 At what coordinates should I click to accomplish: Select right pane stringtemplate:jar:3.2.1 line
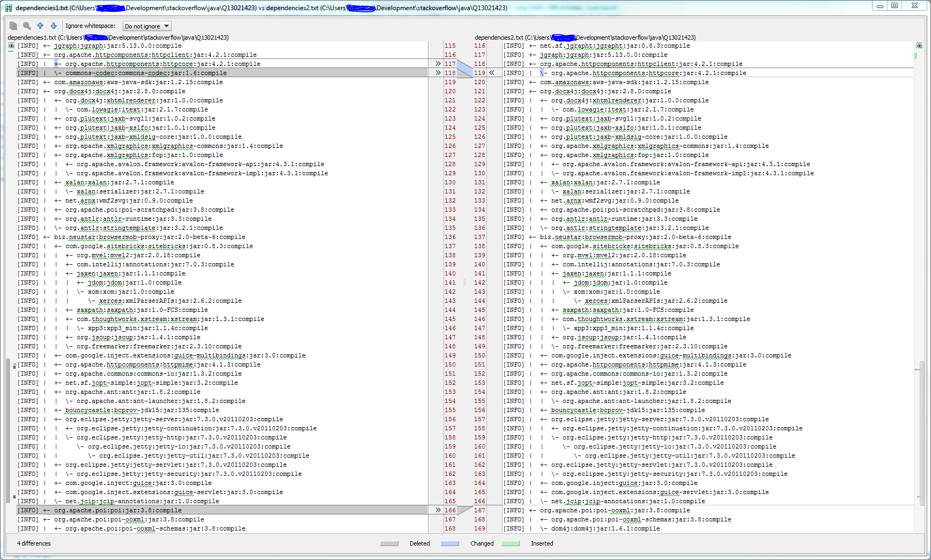(x=708, y=228)
